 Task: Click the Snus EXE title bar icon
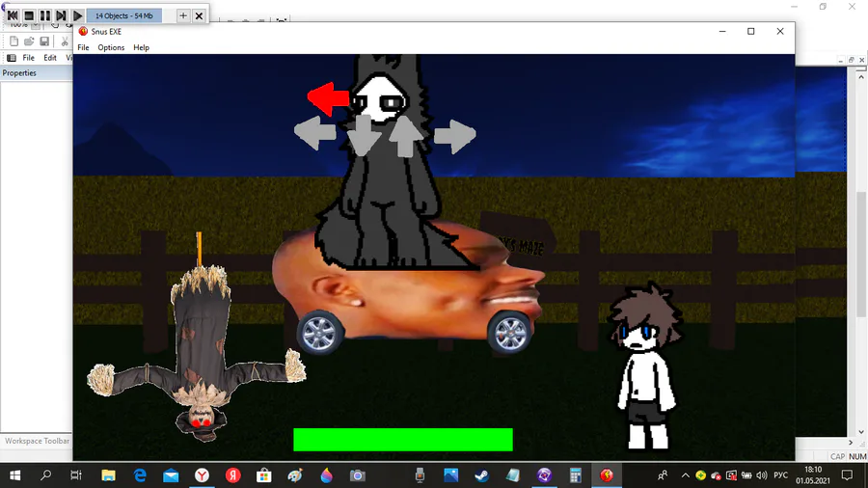click(83, 32)
